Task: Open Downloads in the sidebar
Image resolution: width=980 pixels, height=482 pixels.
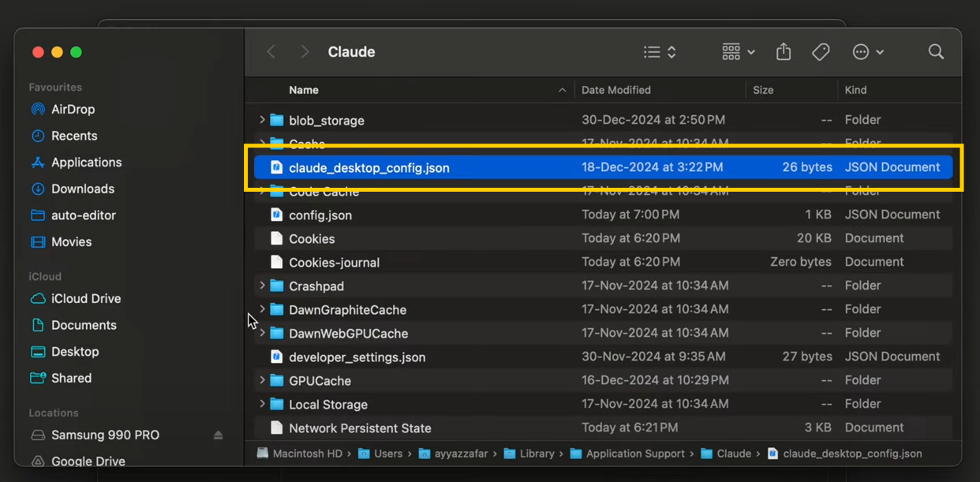Action: point(83,189)
